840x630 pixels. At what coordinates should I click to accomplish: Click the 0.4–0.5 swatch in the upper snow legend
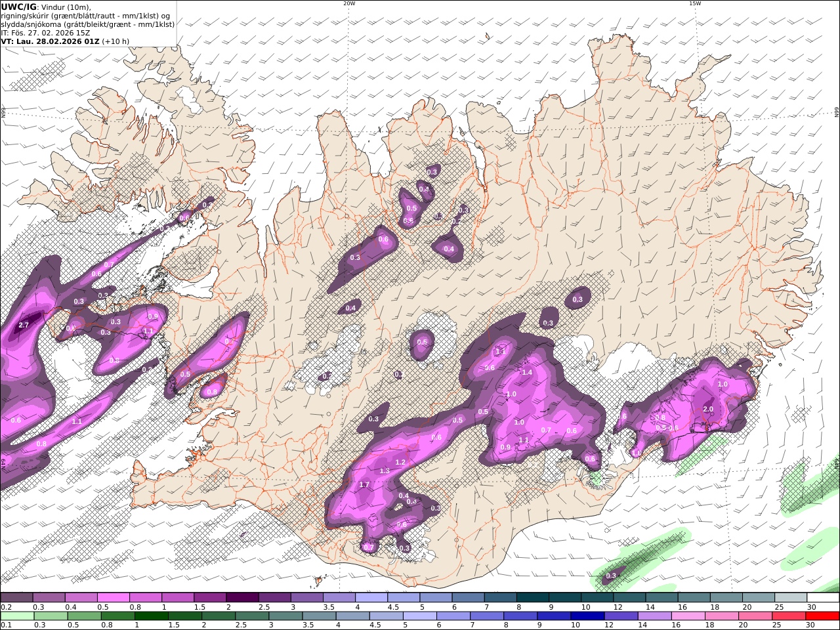pyautogui.click(x=81, y=598)
